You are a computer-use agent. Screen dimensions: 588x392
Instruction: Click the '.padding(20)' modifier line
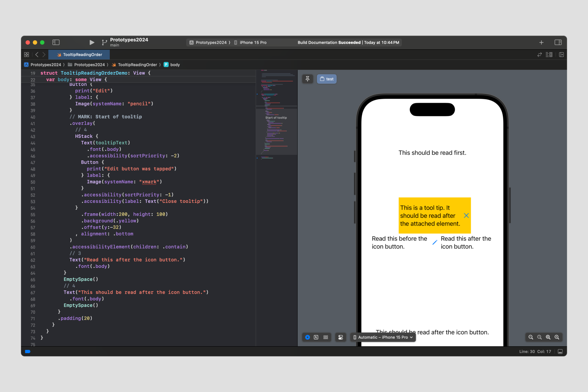click(x=75, y=318)
